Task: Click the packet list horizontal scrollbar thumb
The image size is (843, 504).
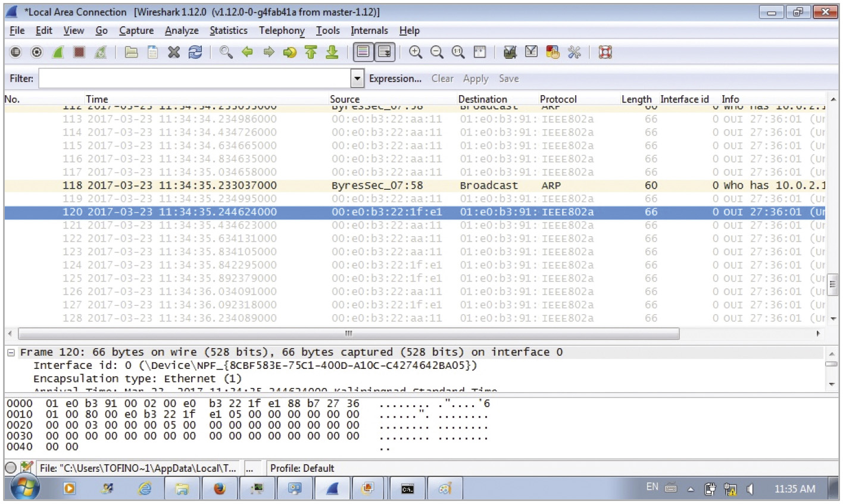Action: (348, 333)
